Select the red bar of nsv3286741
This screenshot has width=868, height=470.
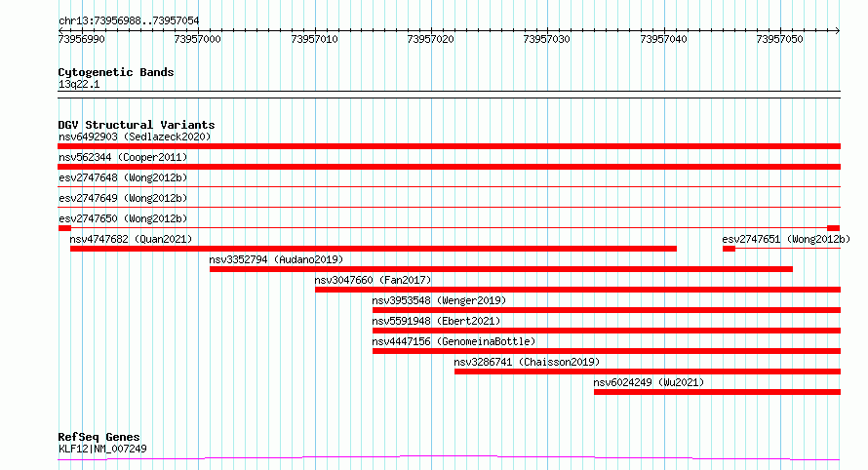tap(648, 372)
